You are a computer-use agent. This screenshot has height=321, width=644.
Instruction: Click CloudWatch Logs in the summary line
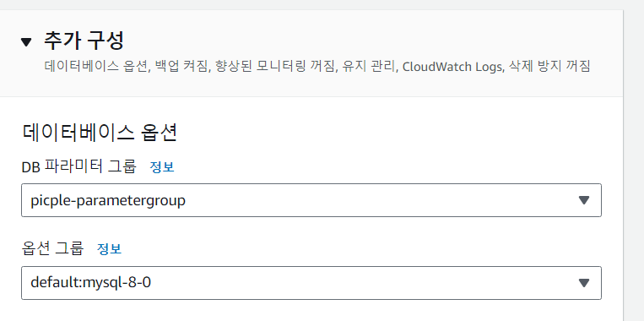453,67
